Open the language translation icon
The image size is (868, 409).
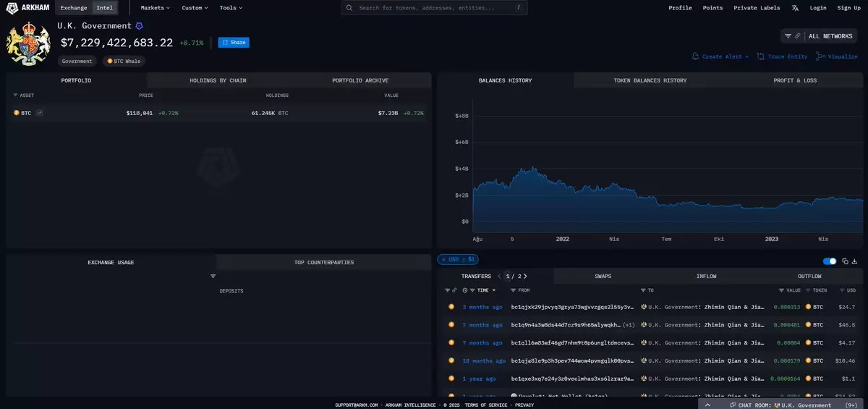click(795, 8)
